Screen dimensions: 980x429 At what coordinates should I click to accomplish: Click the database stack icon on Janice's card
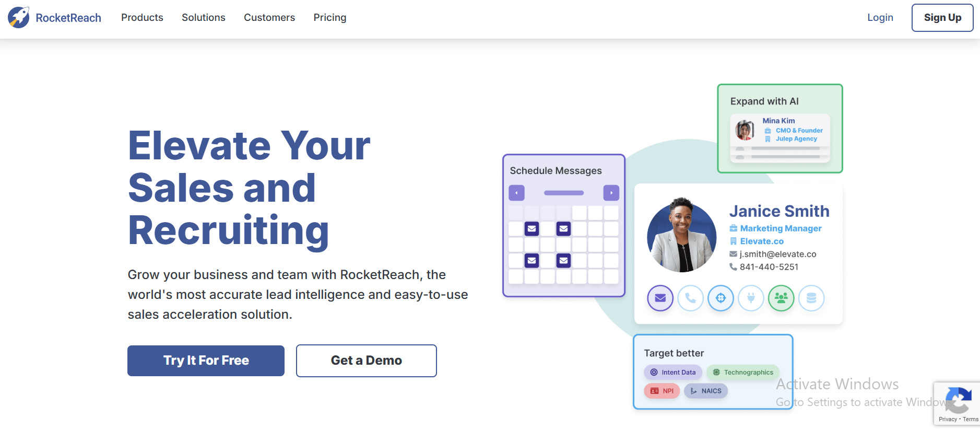(812, 298)
